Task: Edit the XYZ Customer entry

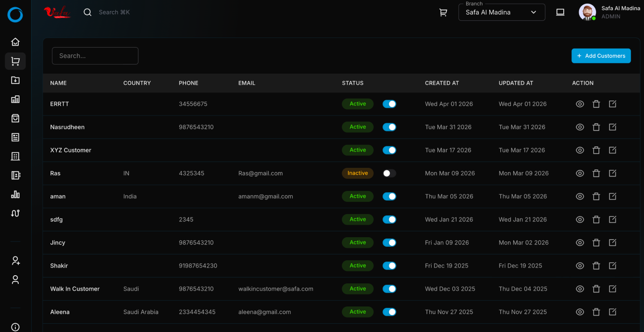Action: tap(612, 150)
